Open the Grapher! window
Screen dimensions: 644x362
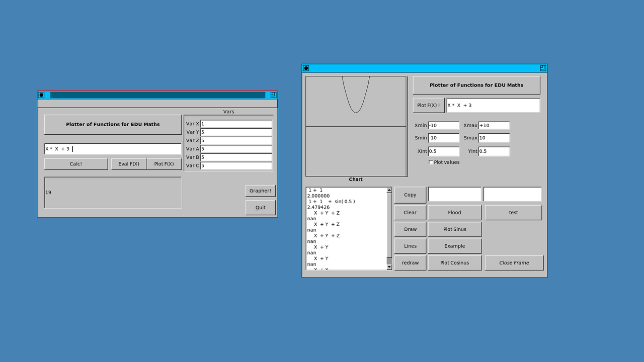(260, 191)
